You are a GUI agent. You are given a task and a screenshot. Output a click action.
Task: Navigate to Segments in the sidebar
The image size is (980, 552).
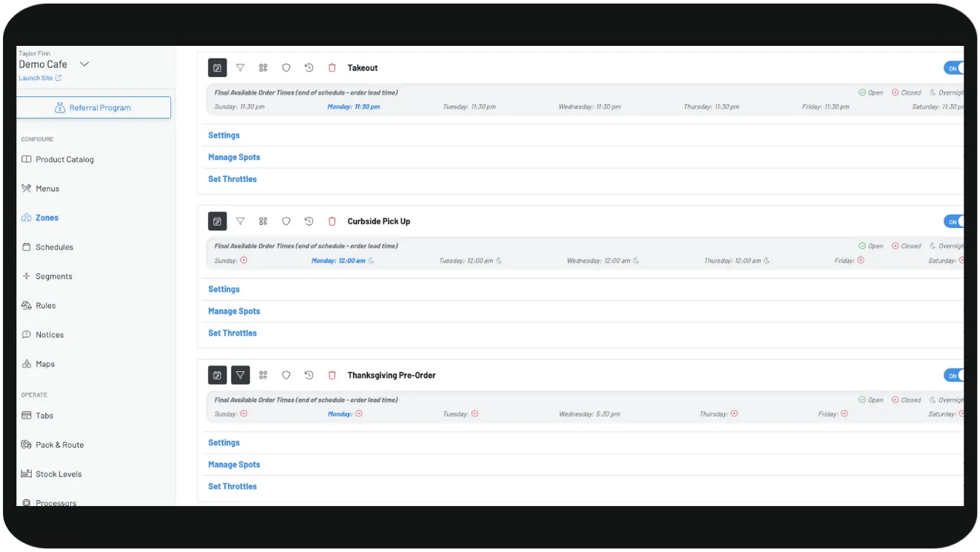47,276
